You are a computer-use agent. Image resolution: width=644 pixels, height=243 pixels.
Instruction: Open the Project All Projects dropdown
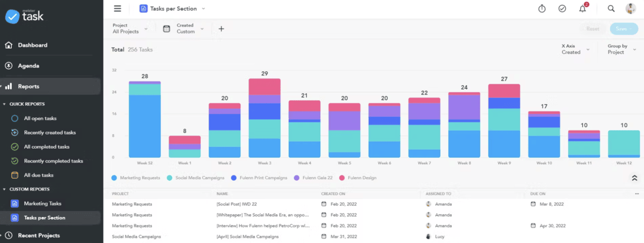pyautogui.click(x=129, y=28)
